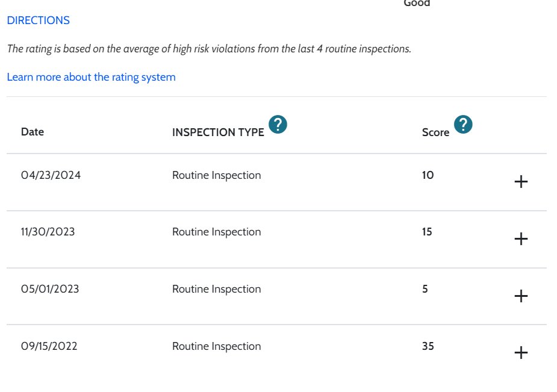This screenshot has height=392, width=557.
Task: Click the score 15 value
Action: tap(427, 232)
